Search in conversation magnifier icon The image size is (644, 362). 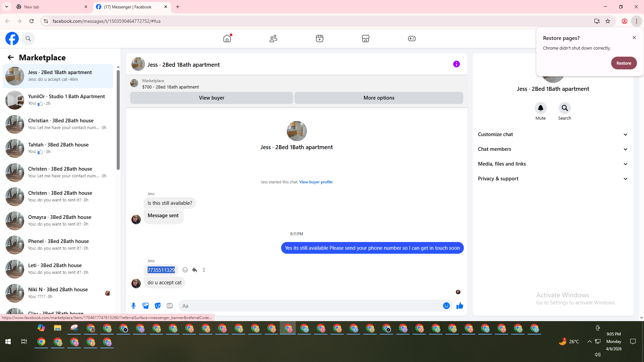(x=565, y=108)
